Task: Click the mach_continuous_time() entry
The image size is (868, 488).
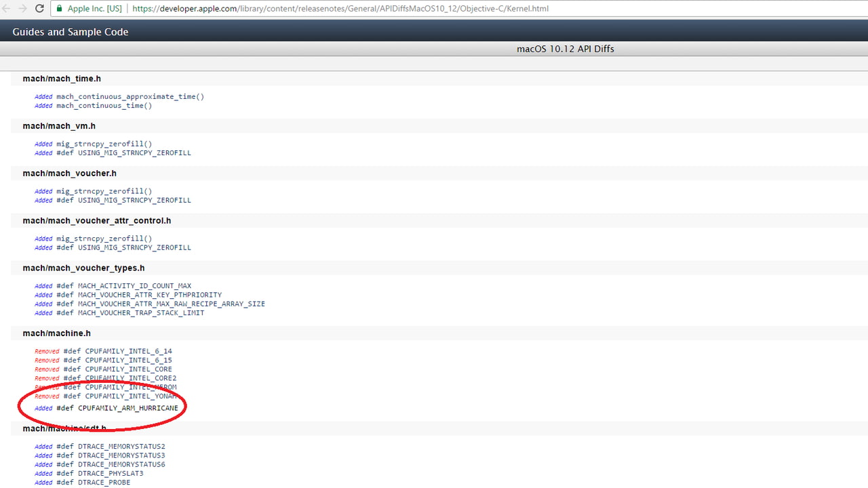Action: [104, 106]
